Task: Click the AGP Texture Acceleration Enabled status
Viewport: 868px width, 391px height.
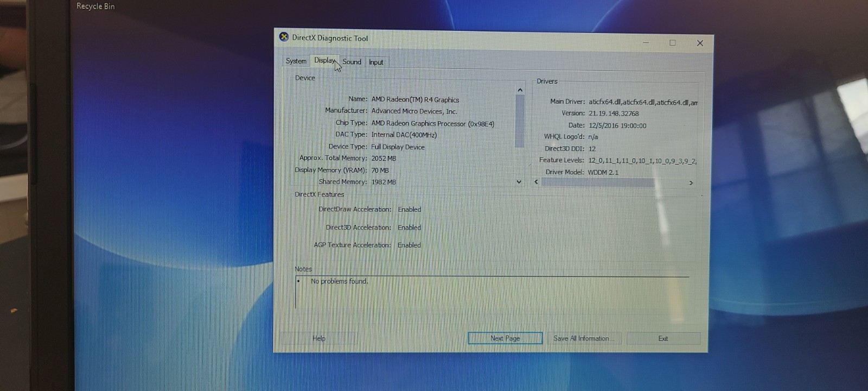Action: click(x=409, y=245)
